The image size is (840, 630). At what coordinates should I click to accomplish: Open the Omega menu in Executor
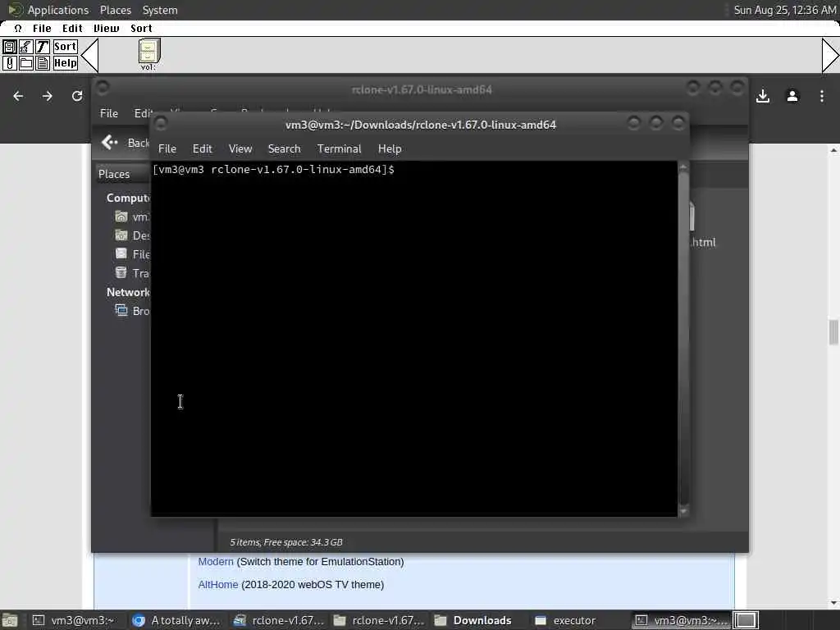[18, 29]
